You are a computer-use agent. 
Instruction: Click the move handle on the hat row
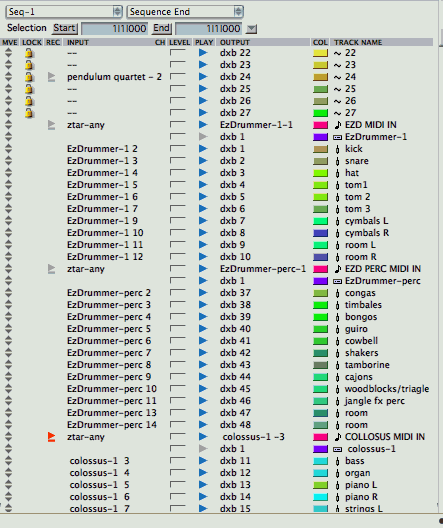point(8,173)
